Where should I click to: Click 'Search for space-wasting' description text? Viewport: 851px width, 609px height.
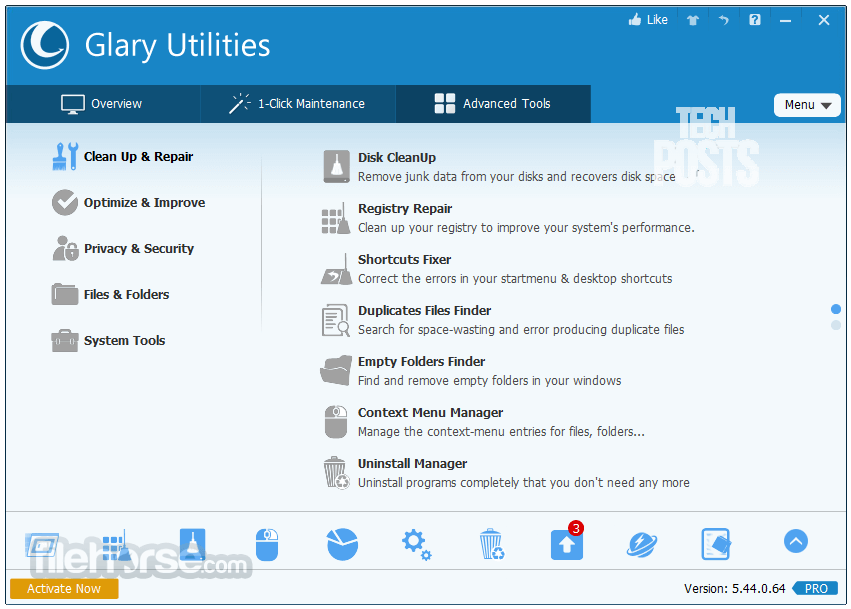[x=521, y=329]
